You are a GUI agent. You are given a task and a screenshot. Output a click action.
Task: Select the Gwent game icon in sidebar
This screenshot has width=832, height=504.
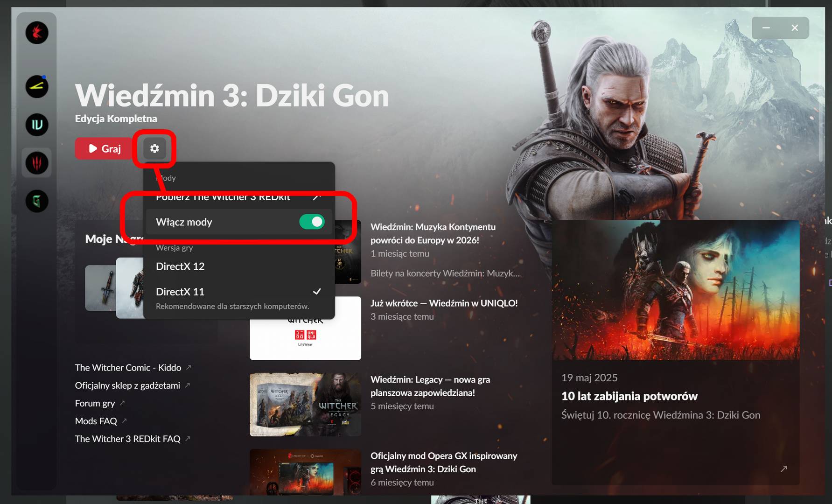tap(36, 202)
